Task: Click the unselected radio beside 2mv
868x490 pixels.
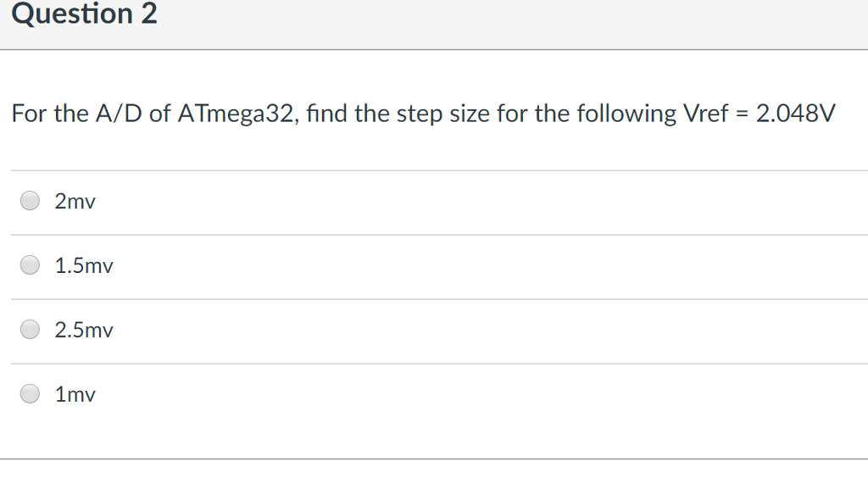Action: [30, 200]
